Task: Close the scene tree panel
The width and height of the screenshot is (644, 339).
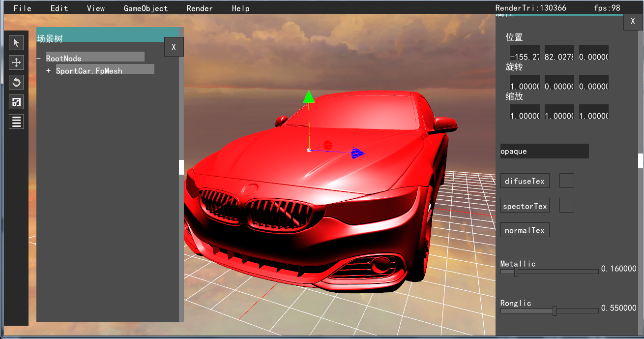Action: click(174, 47)
